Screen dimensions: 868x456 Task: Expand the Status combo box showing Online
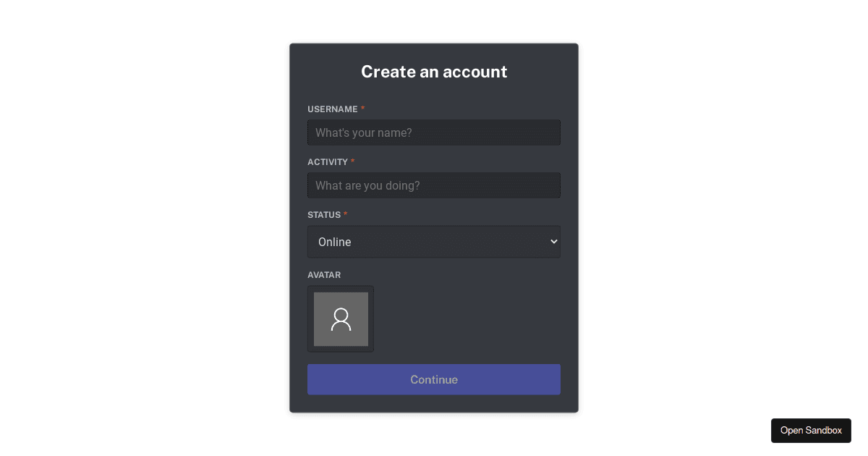pyautogui.click(x=434, y=241)
